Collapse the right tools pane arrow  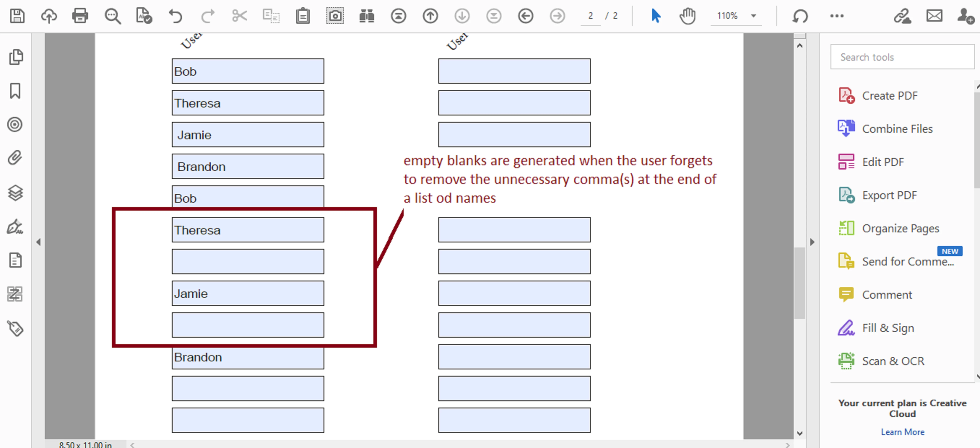point(812,242)
